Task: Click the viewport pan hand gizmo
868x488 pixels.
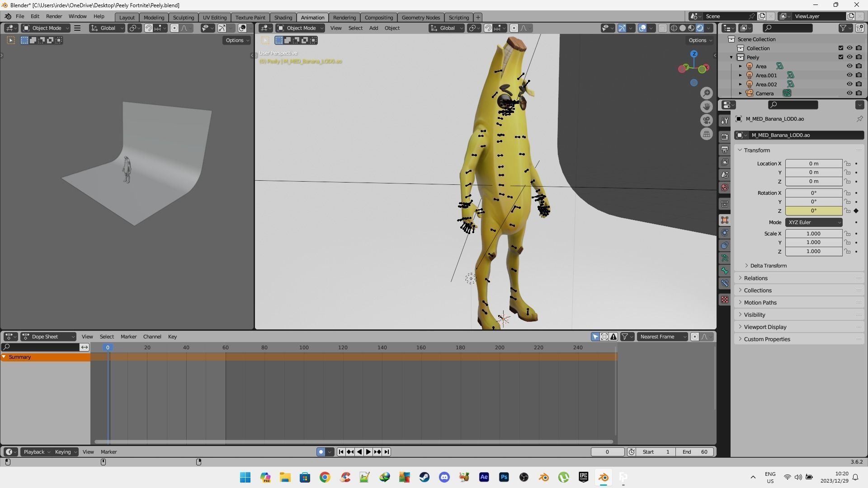Action: (707, 107)
